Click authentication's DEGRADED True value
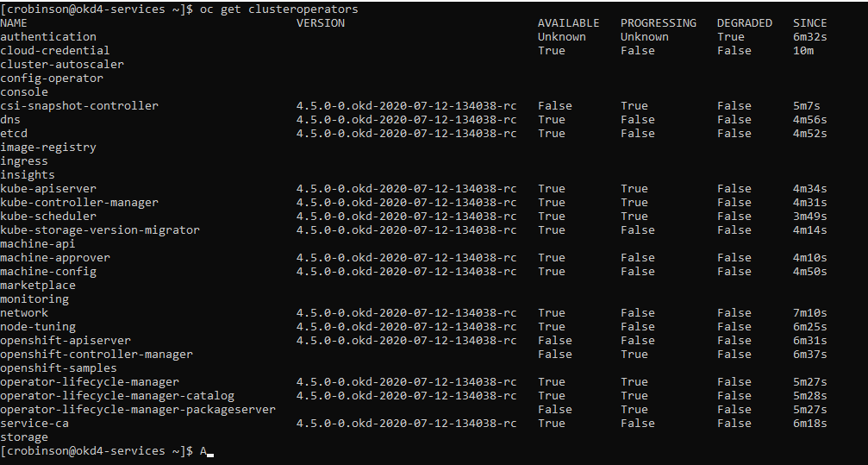Image resolution: width=868 pixels, height=465 pixels. point(731,37)
